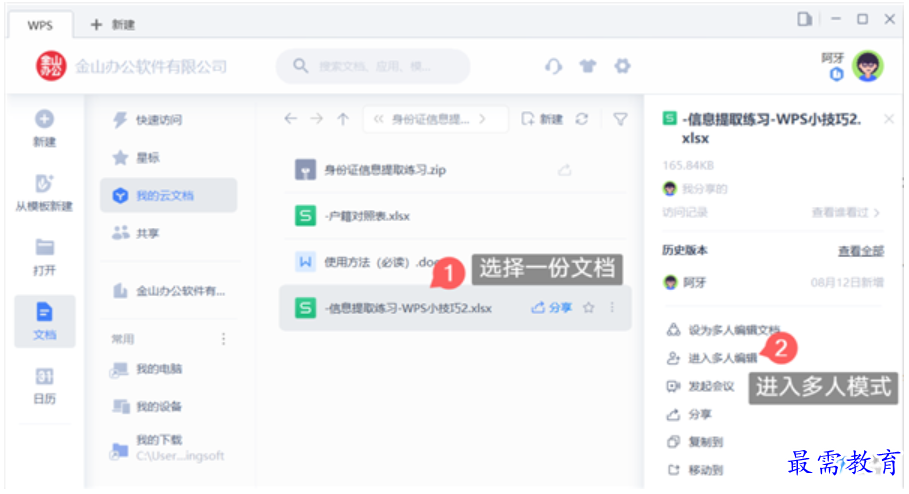Select file -信息提取练习-WPS小技巧2.xlsx
This screenshot has width=909, height=494.
tap(455, 308)
